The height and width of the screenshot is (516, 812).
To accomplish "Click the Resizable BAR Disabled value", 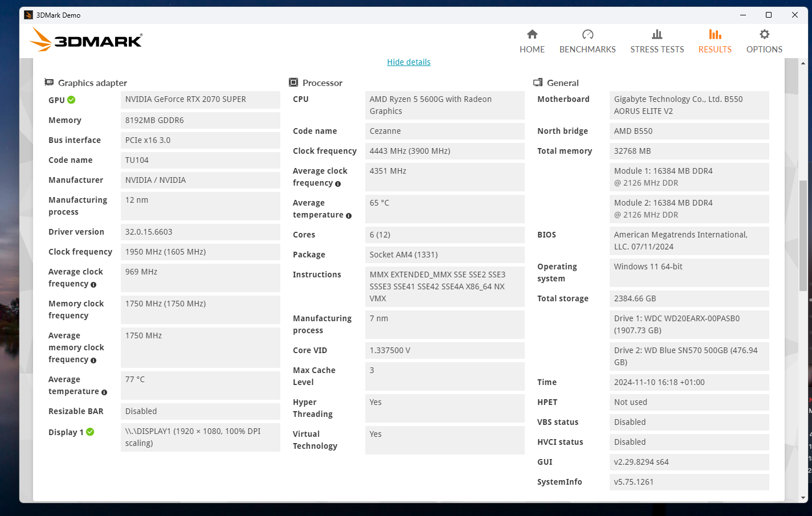I will point(201,411).
